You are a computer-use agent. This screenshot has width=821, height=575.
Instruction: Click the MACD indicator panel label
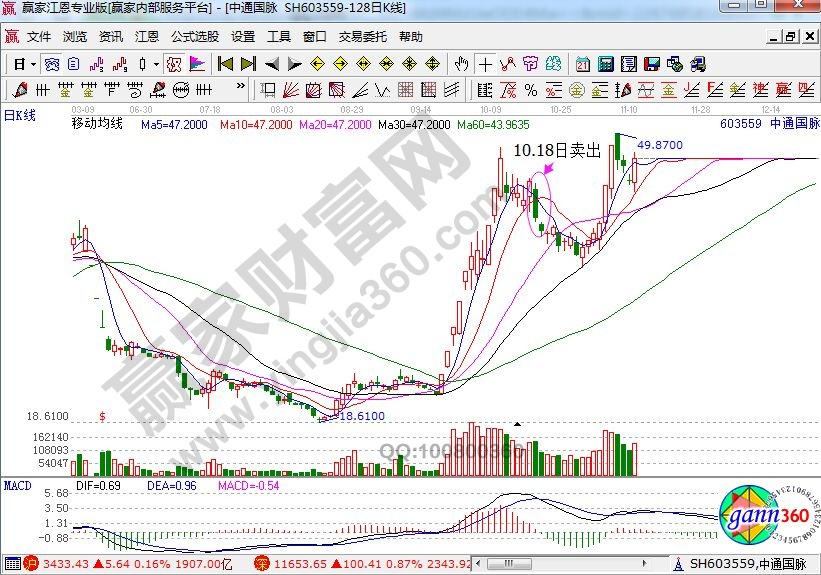pos(18,485)
